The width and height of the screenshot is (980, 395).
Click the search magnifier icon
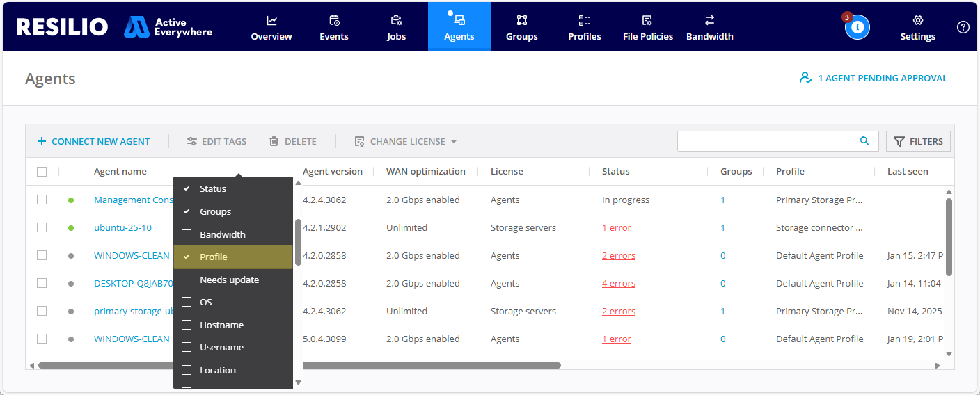864,141
